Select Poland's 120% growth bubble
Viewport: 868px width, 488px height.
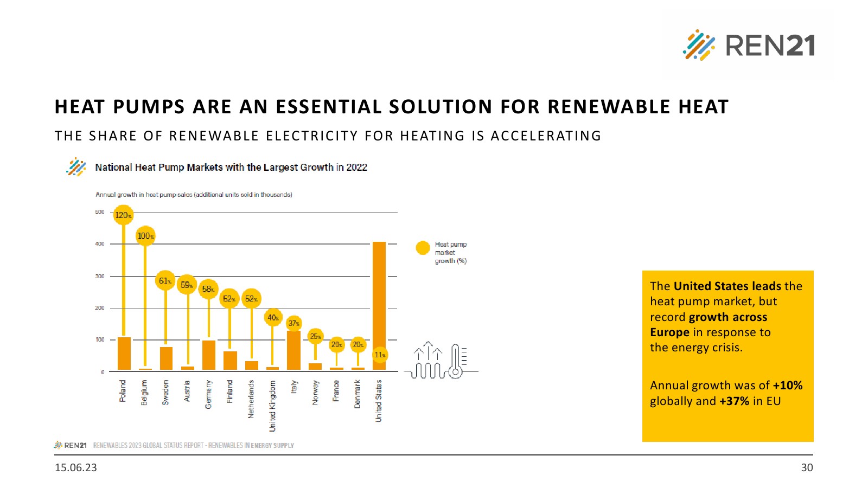(123, 215)
